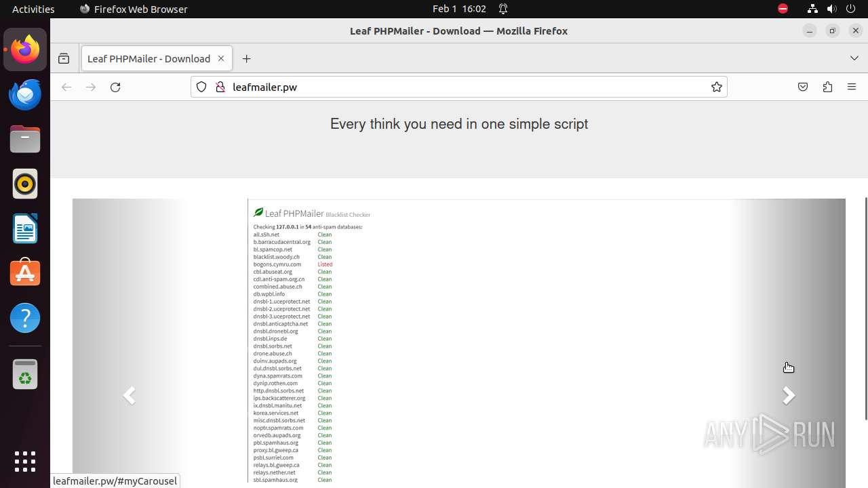Open Firefox Web Browser app menu

[134, 9]
